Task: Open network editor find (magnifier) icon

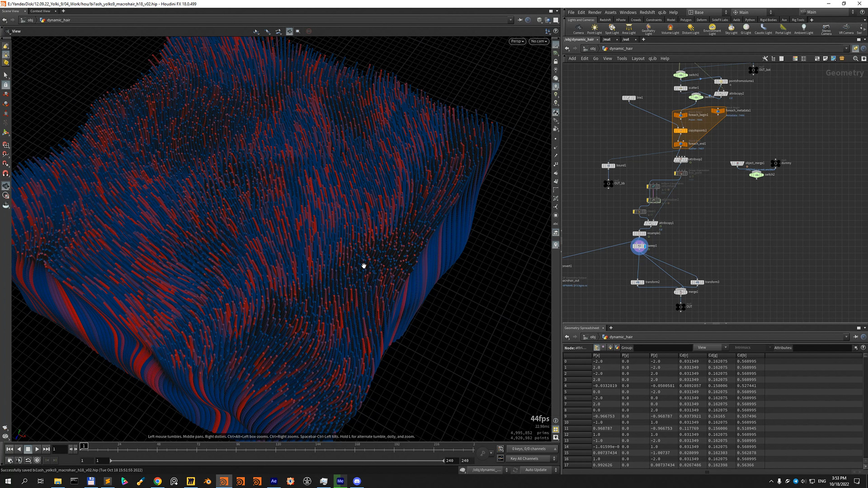Action: [855, 58]
